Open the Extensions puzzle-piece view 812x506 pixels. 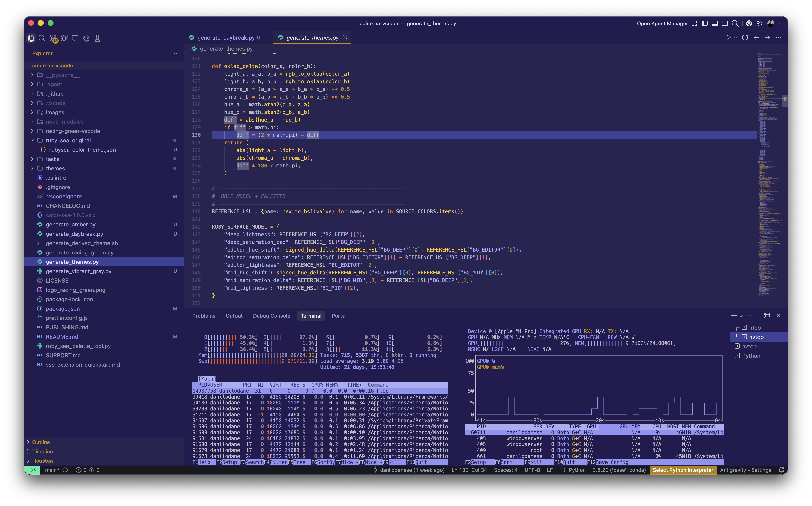click(x=86, y=38)
